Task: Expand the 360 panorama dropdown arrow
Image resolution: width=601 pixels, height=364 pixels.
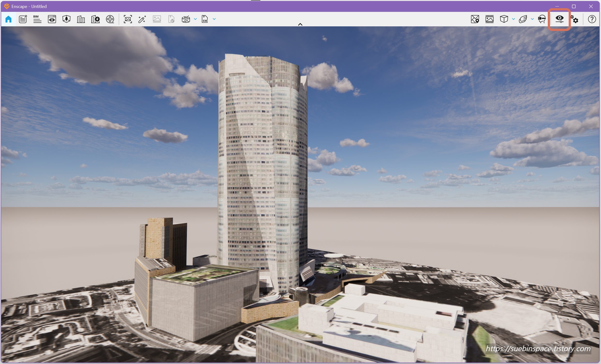Action: [195, 19]
